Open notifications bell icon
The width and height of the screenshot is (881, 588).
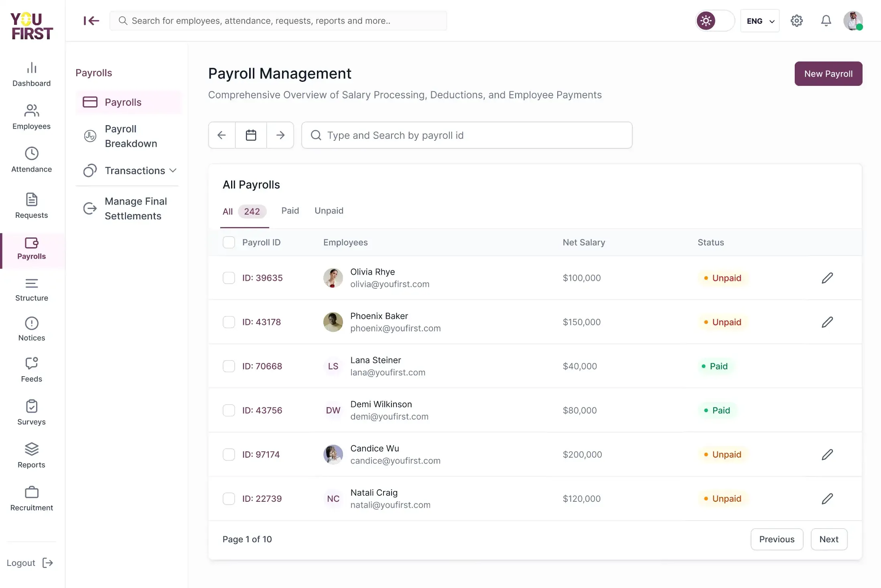pyautogui.click(x=826, y=20)
